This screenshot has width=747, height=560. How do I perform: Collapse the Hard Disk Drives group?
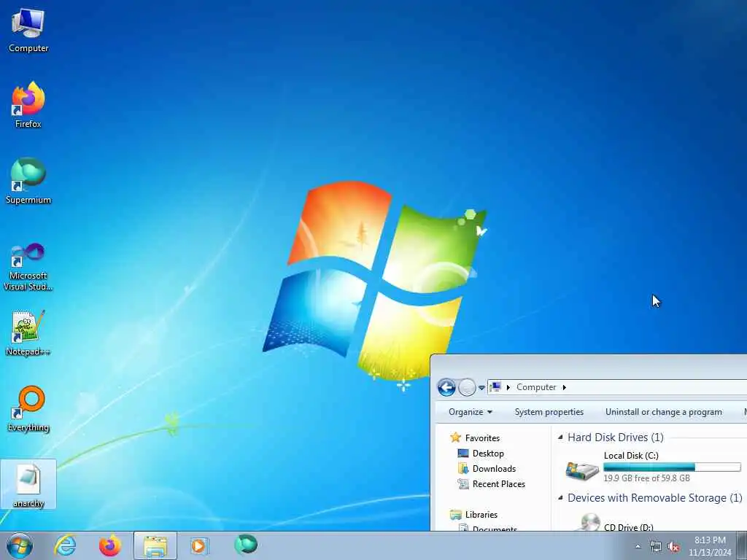tap(560, 437)
